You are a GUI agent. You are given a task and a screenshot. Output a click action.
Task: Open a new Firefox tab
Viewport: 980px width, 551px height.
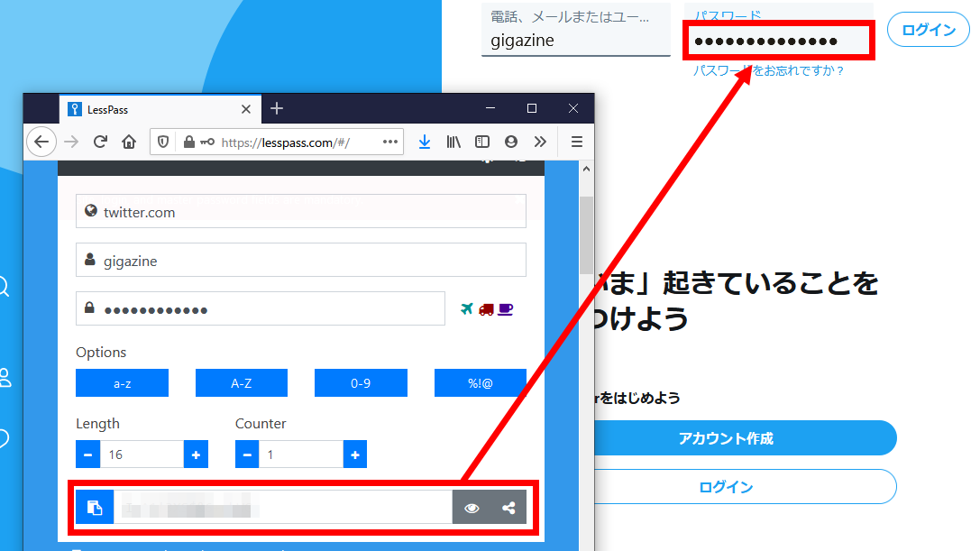tap(277, 109)
